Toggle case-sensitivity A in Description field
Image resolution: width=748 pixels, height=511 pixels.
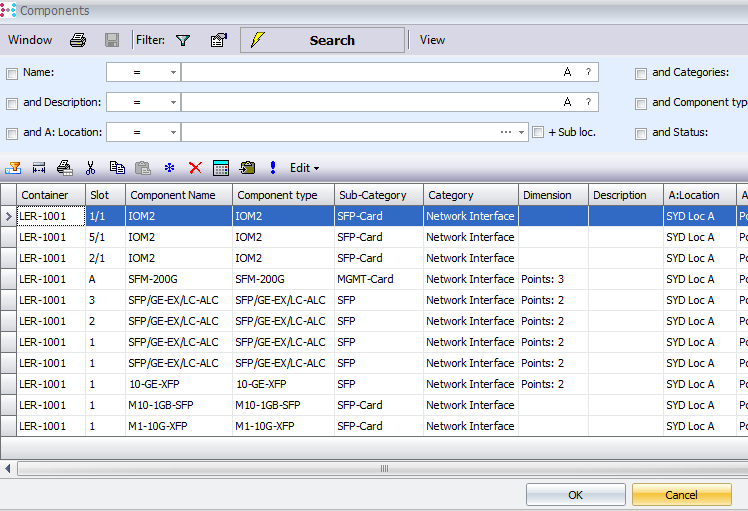[567, 102]
